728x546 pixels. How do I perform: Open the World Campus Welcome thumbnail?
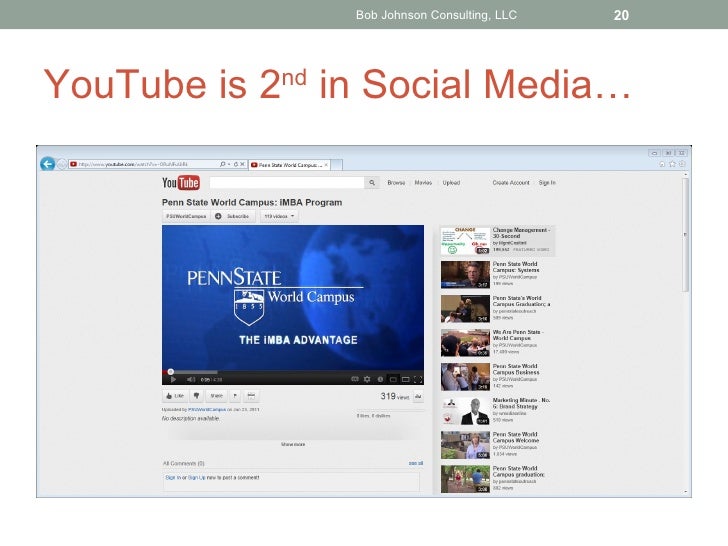pos(465,445)
